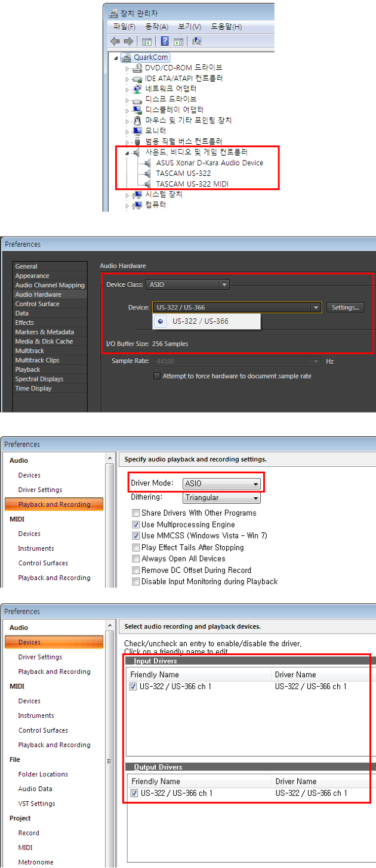Click the Settings... button next to Device

(345, 308)
